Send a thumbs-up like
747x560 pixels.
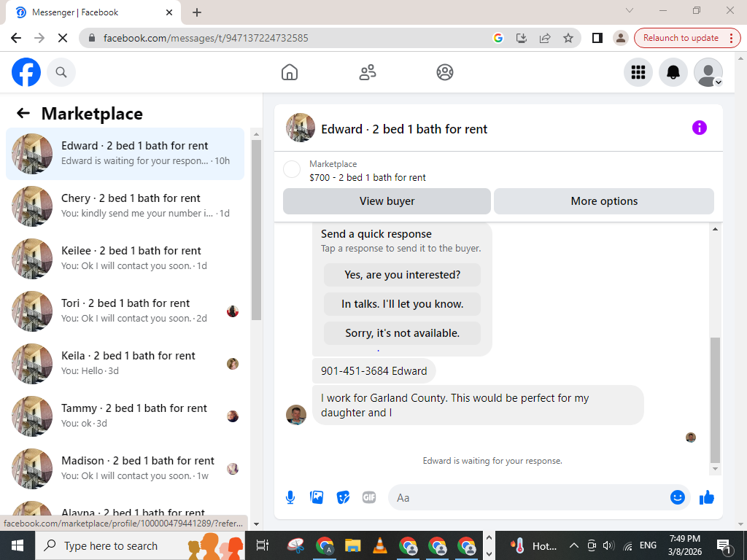coord(707,497)
